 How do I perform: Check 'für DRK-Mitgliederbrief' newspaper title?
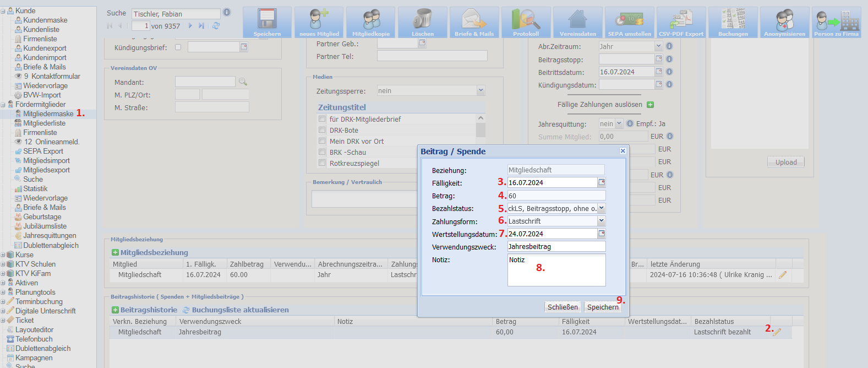pyautogui.click(x=322, y=119)
